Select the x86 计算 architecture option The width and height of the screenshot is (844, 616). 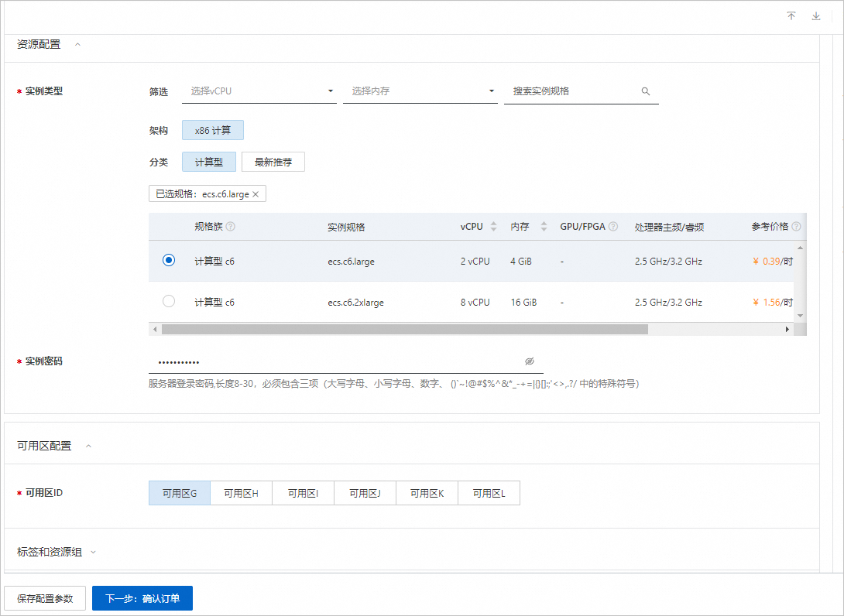(x=213, y=130)
